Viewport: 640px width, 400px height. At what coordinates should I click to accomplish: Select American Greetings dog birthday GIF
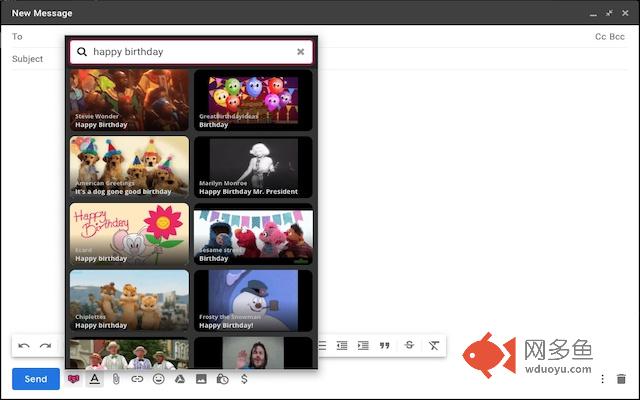[129, 167]
